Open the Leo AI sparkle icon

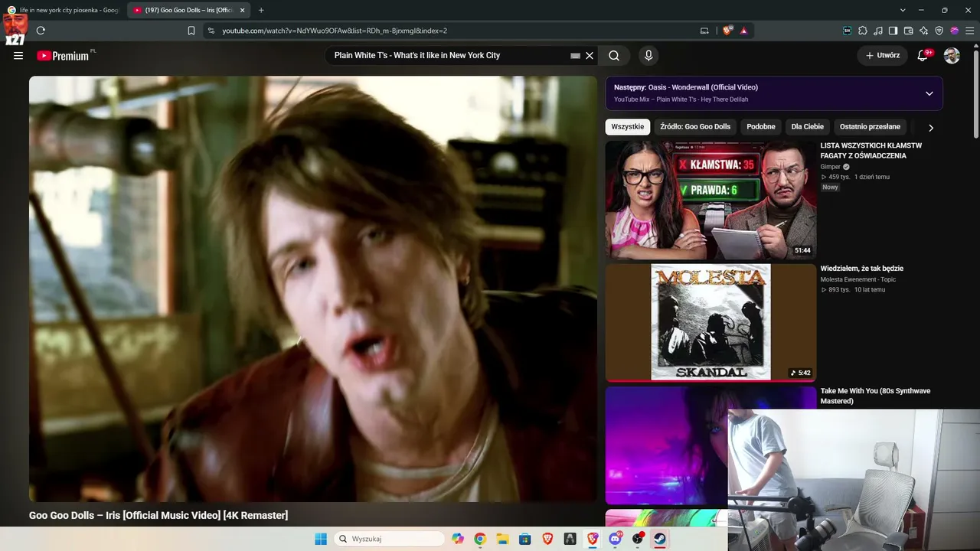pos(924,31)
